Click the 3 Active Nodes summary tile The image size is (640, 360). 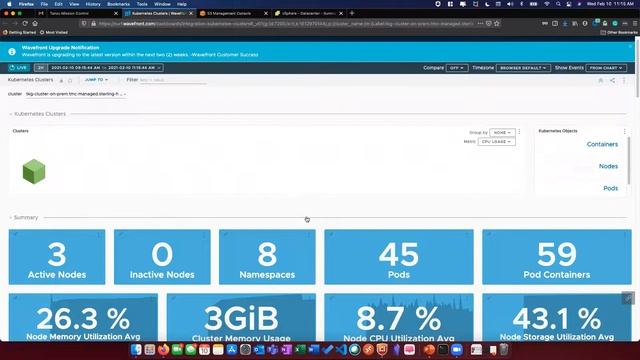click(x=57, y=257)
